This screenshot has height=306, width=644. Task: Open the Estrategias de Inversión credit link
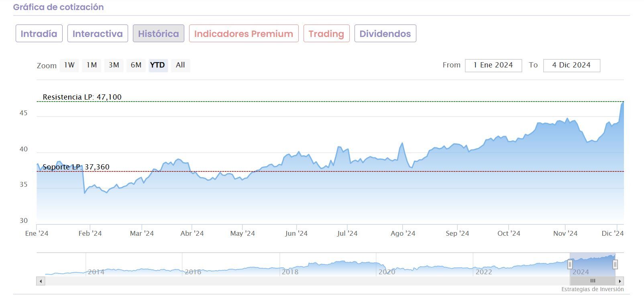[592, 289]
